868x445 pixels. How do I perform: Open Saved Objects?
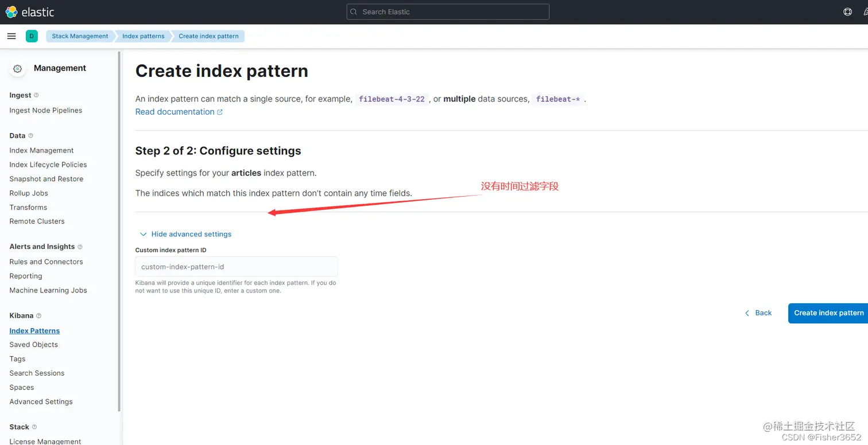pos(33,345)
